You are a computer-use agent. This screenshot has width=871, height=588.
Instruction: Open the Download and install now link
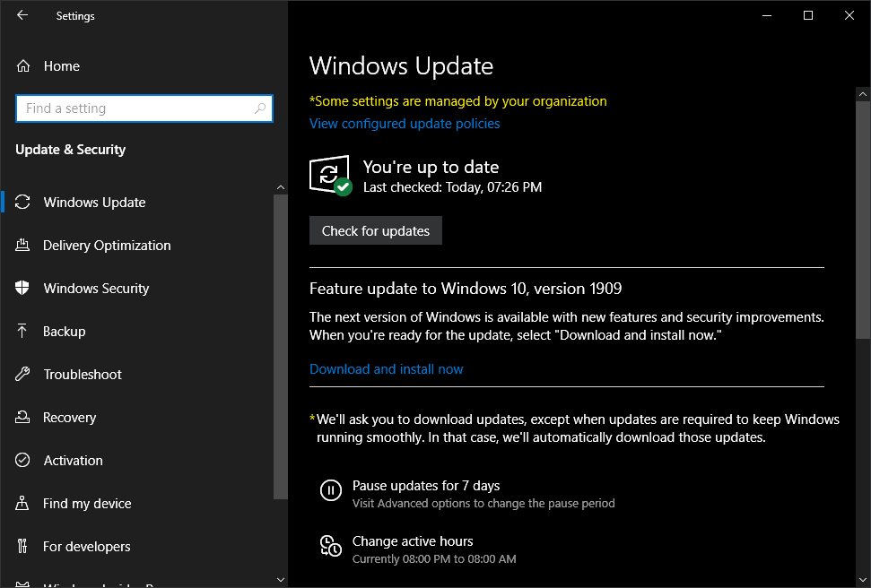coord(386,368)
